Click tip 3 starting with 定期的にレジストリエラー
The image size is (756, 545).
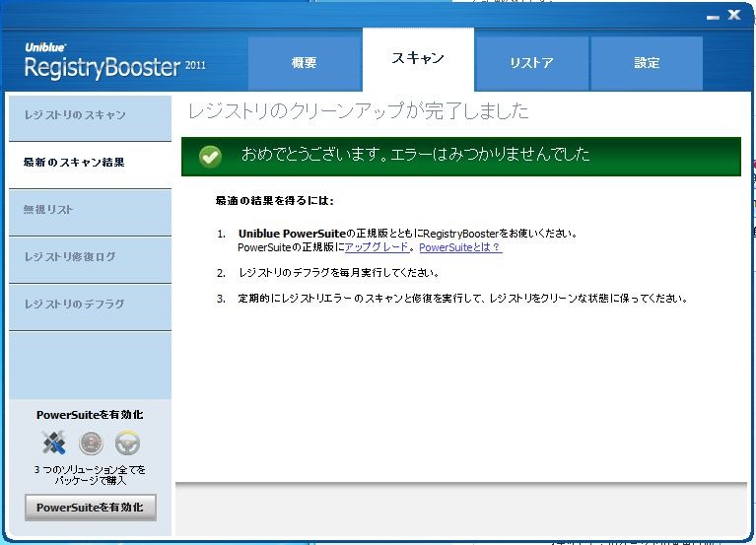462,299
